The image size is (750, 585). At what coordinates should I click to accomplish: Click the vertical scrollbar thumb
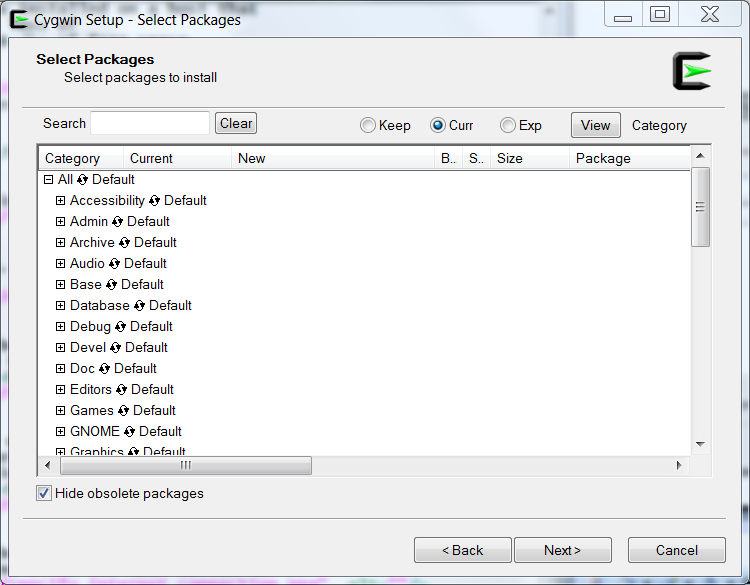tap(700, 207)
